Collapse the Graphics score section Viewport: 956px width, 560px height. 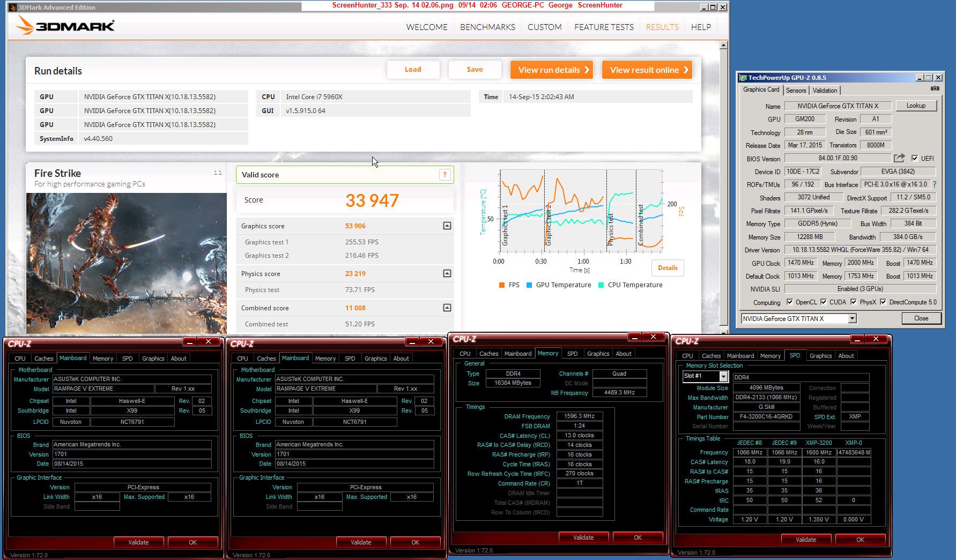pos(447,226)
